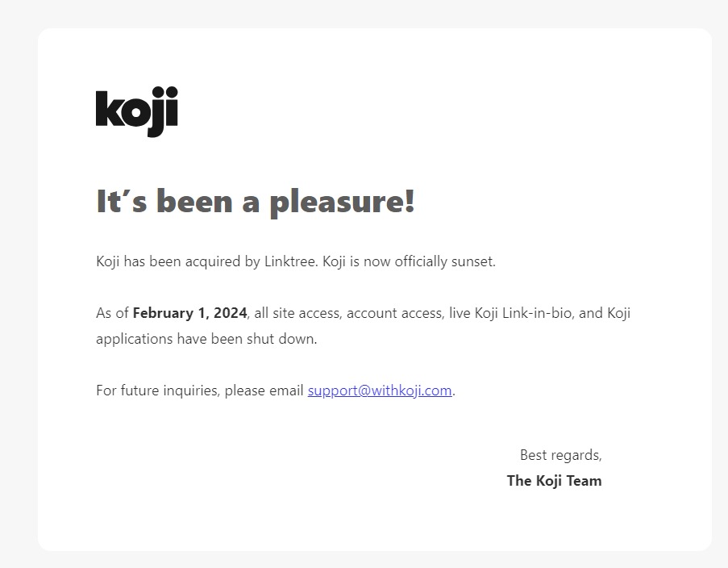Viewport: 728px width, 568px height.
Task: Click the "account access" phrase
Action: pyautogui.click(x=395, y=313)
